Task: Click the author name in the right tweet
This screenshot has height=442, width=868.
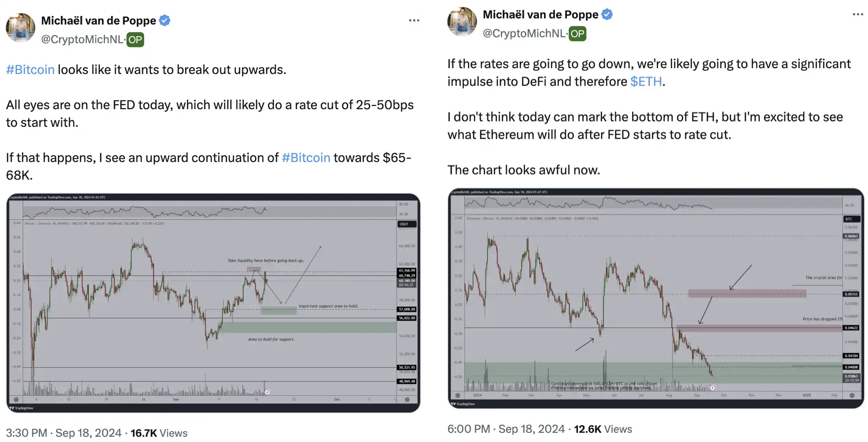Action: tap(541, 15)
